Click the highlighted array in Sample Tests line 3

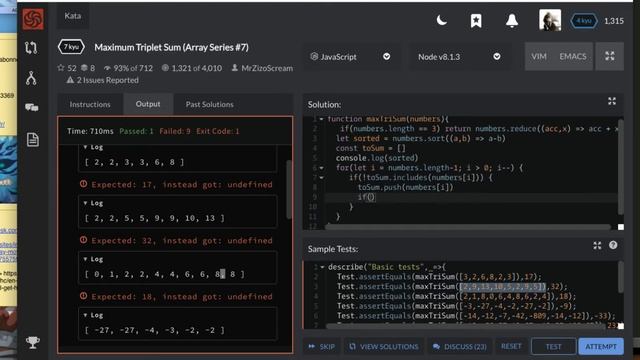pyautogui.click(x=502, y=286)
